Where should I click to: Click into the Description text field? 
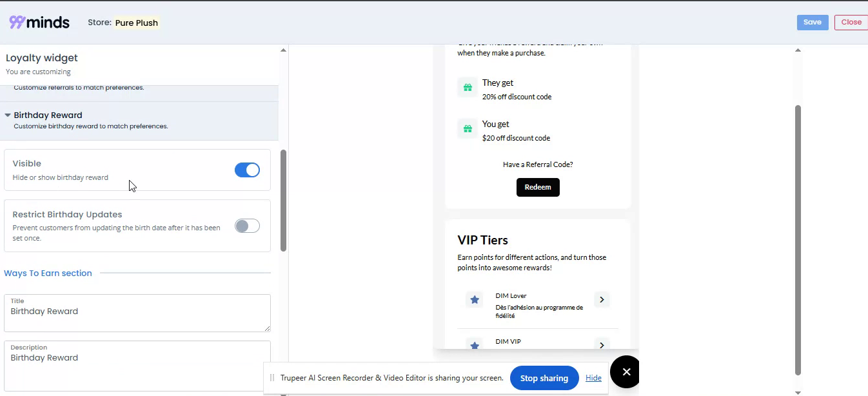(x=137, y=366)
